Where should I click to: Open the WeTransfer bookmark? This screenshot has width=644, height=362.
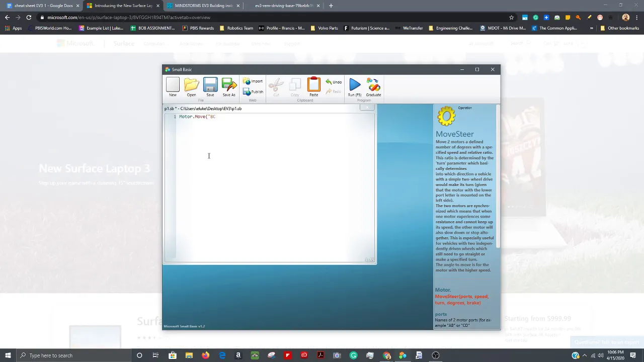pos(409,28)
